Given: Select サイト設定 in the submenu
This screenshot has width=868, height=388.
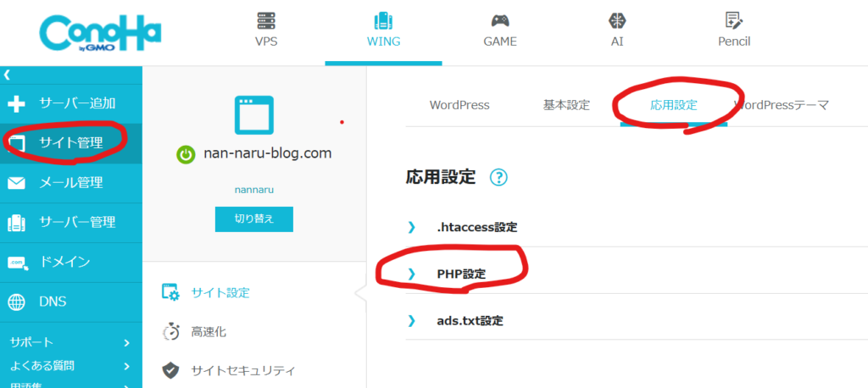Looking at the screenshot, I should coord(220,292).
